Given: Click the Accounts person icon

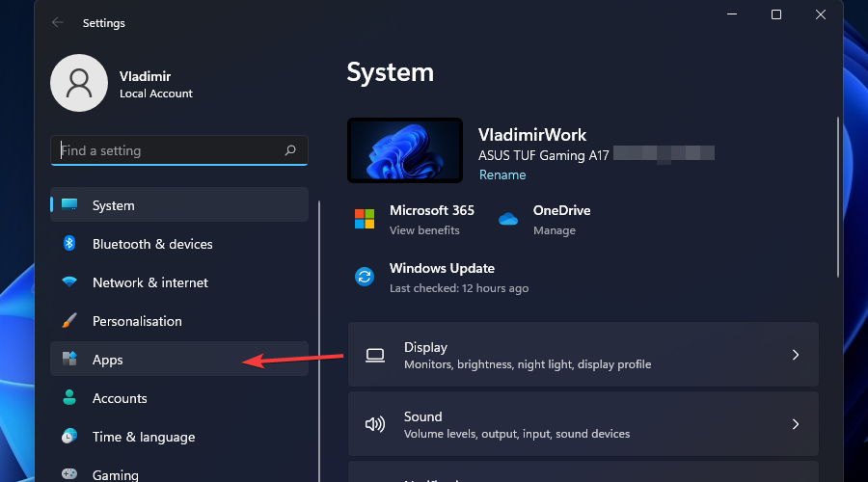Looking at the screenshot, I should (x=69, y=397).
